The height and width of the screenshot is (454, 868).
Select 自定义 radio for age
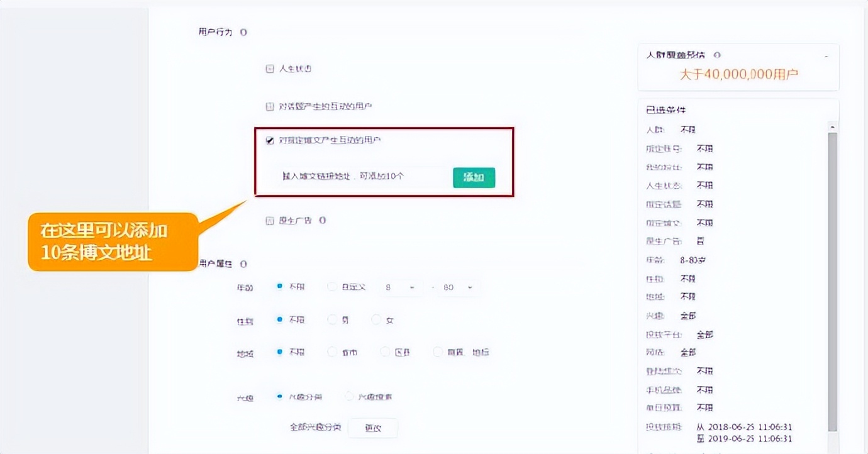(x=332, y=287)
